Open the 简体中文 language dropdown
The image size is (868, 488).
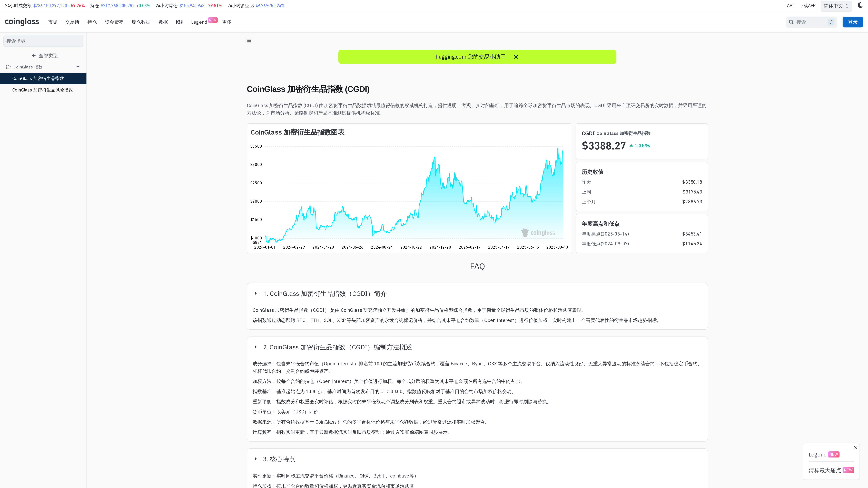pyautogui.click(x=836, y=6)
